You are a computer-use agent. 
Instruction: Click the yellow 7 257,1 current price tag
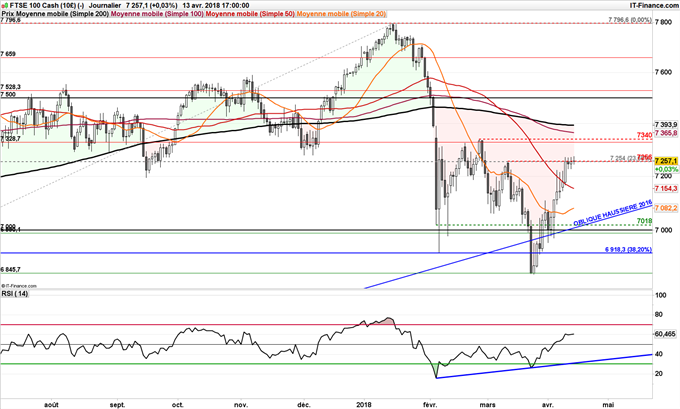pyautogui.click(x=666, y=161)
